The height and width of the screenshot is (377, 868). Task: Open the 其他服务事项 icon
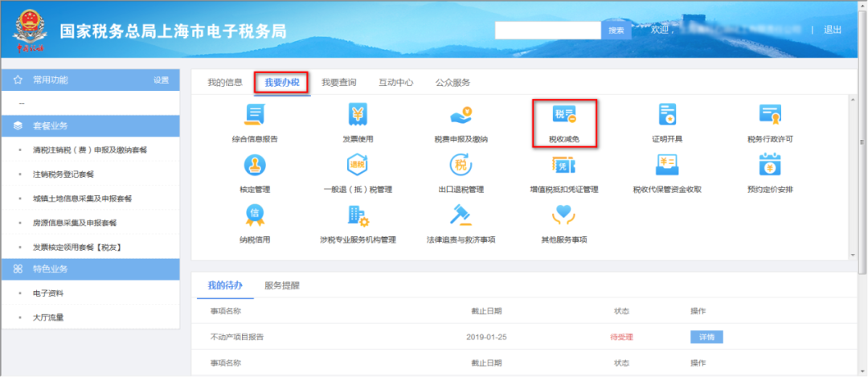(x=564, y=215)
